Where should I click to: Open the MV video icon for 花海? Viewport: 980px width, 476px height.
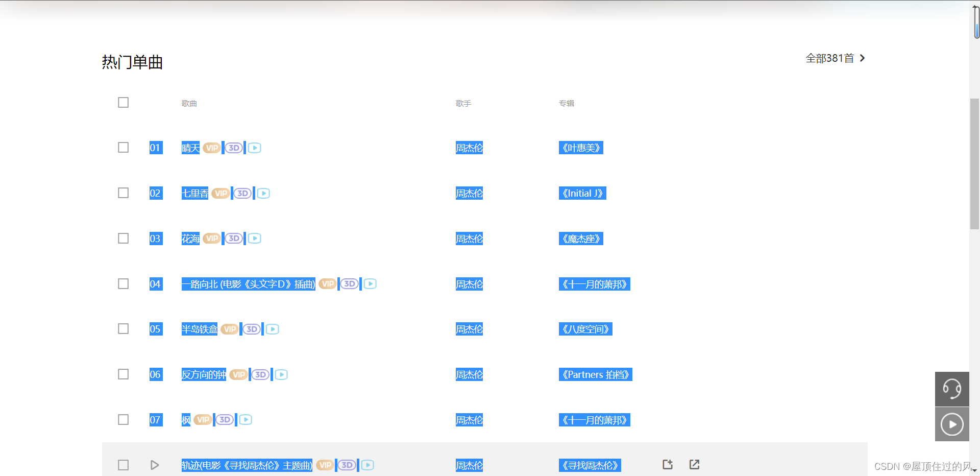[x=255, y=239]
